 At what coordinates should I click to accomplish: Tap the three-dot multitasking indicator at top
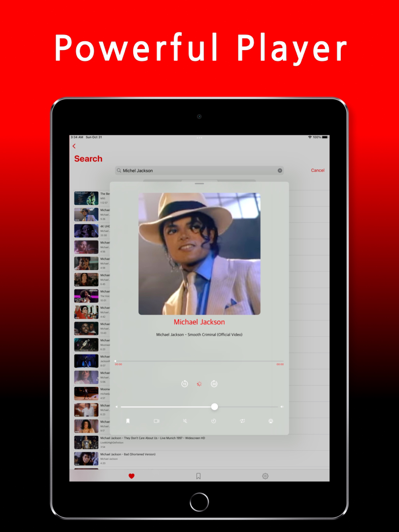click(x=199, y=138)
